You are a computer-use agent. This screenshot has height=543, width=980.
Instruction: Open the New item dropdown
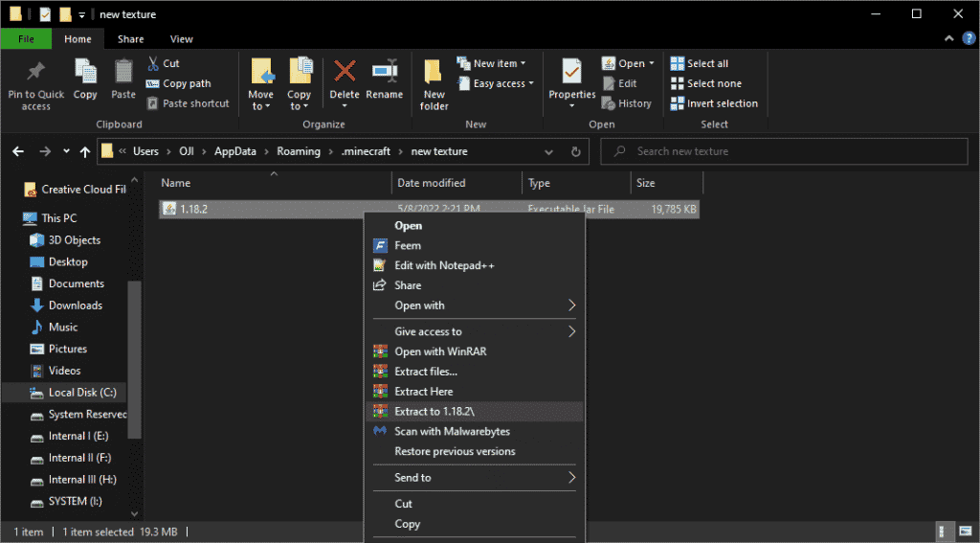coord(491,63)
